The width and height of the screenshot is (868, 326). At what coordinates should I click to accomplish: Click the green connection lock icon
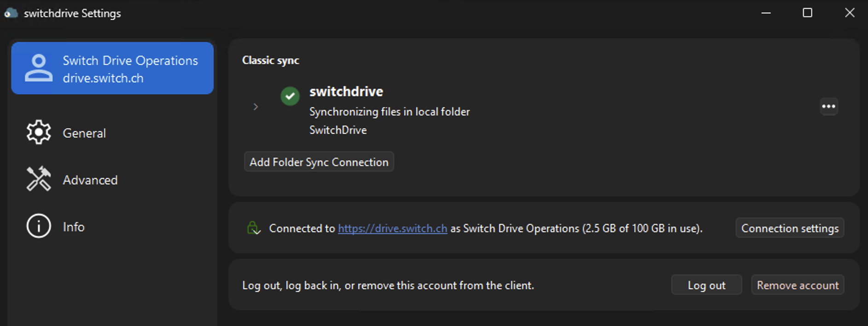pos(254,228)
